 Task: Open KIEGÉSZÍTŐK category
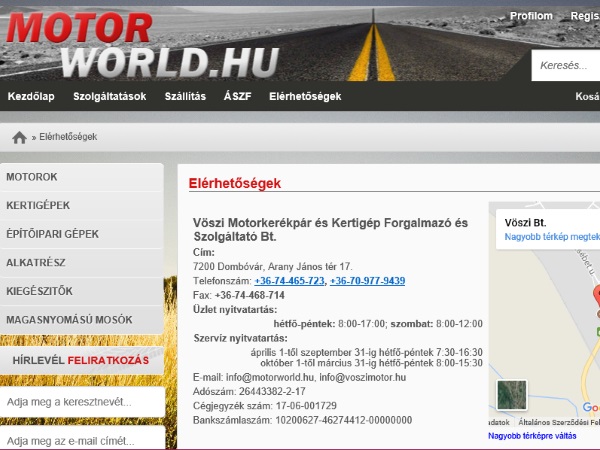pyautogui.click(x=82, y=291)
